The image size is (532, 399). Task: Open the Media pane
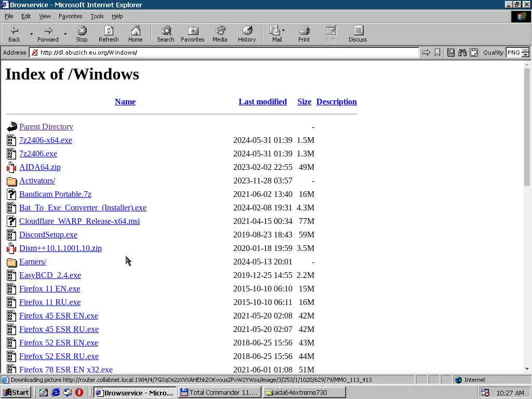[220, 34]
